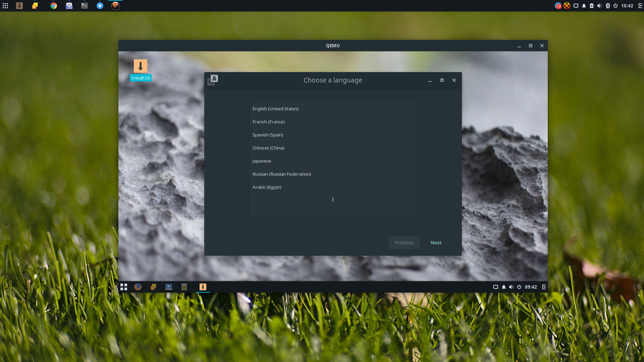Open host Bluetooth menu
Viewport: 644px width, 362px height.
[608, 6]
